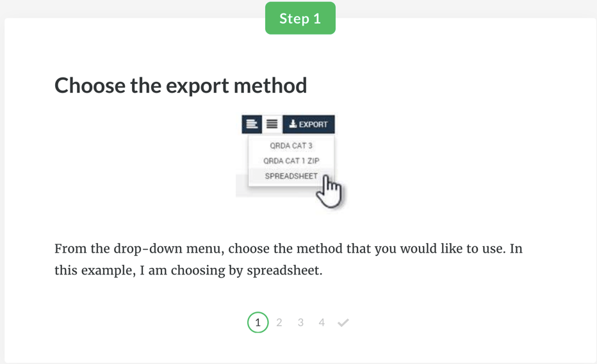Click the left-aligned bars view icon
Image resolution: width=597 pixels, height=364 pixels.
tap(252, 124)
